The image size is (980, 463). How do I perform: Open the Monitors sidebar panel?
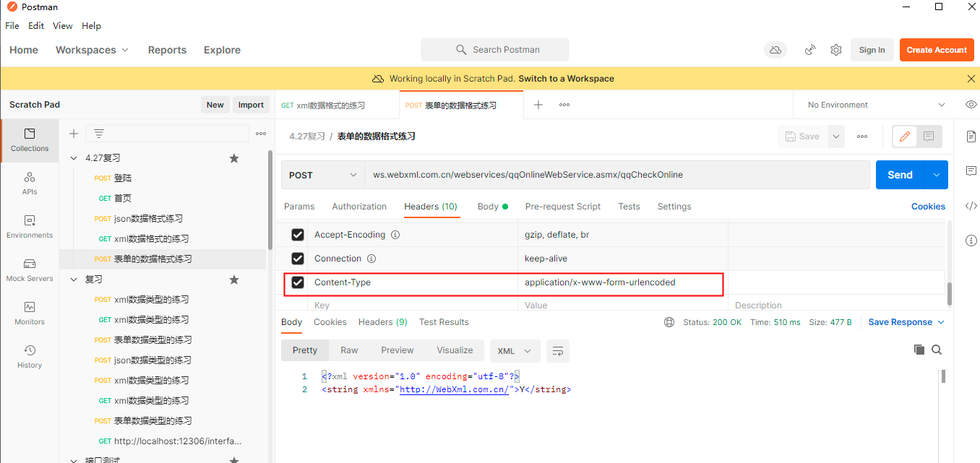(x=30, y=313)
